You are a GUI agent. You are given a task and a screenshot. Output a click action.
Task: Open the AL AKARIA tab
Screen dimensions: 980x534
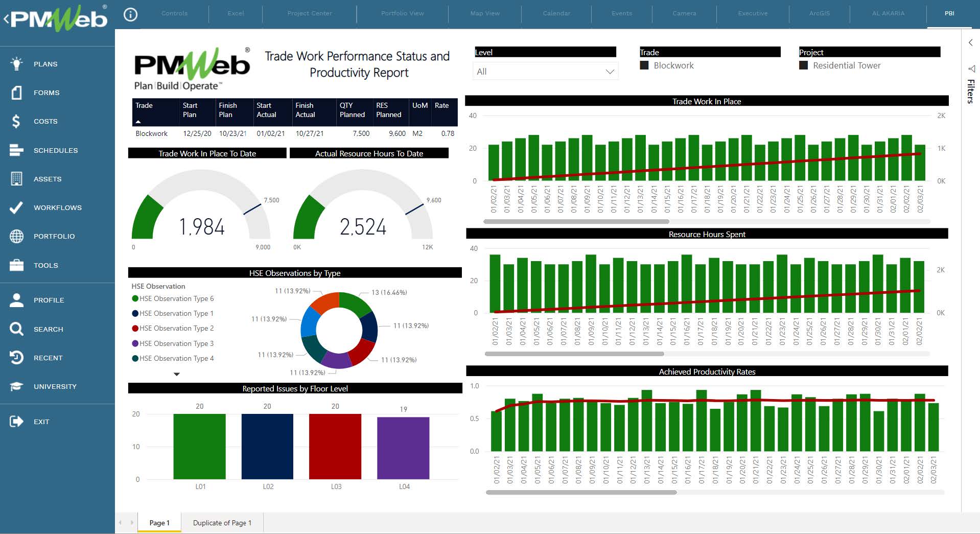coord(888,13)
